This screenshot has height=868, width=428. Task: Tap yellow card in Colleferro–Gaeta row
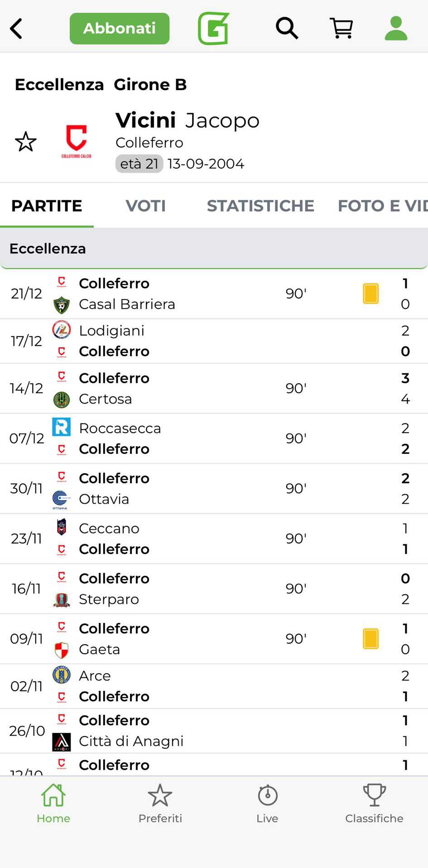click(370, 639)
